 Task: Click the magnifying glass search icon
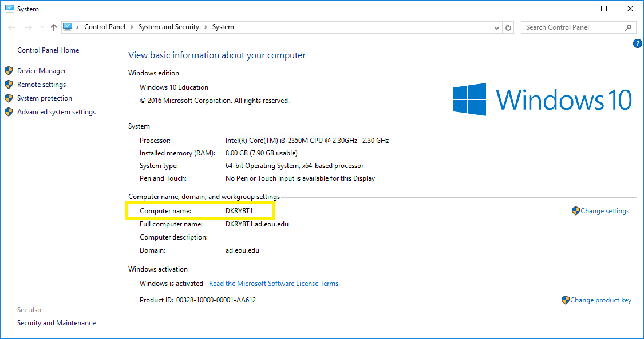click(629, 27)
